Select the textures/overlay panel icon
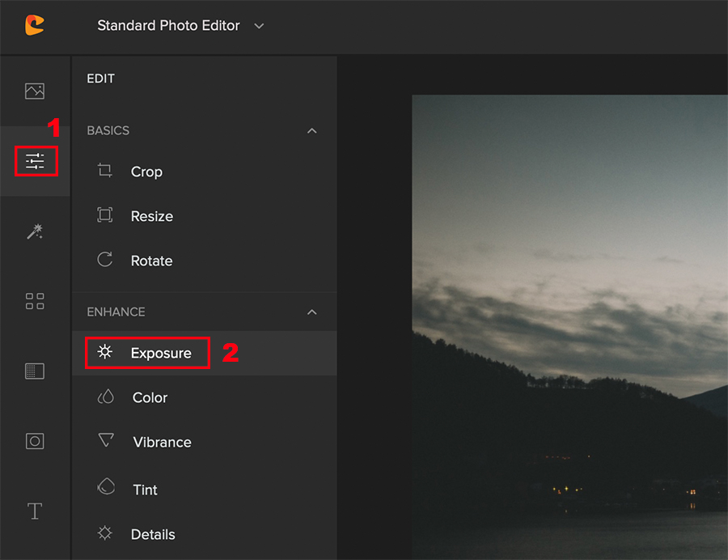The width and height of the screenshot is (728, 560). tap(35, 371)
